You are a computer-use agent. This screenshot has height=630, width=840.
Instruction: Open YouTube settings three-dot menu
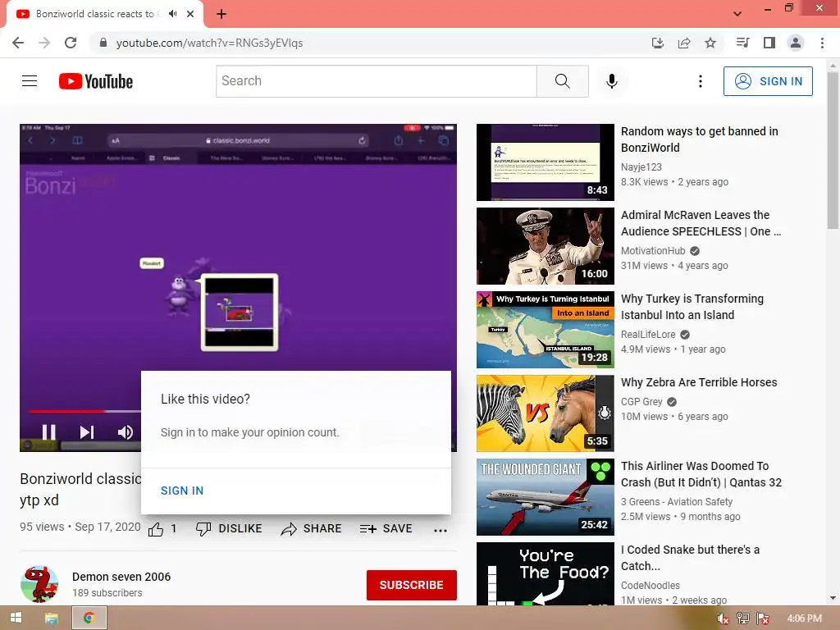[x=701, y=81]
